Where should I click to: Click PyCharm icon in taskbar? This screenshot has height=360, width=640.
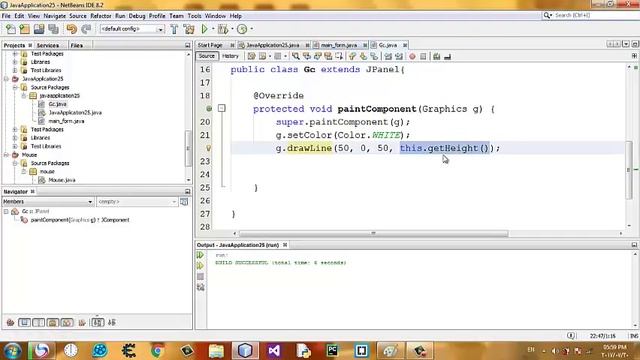point(332,351)
